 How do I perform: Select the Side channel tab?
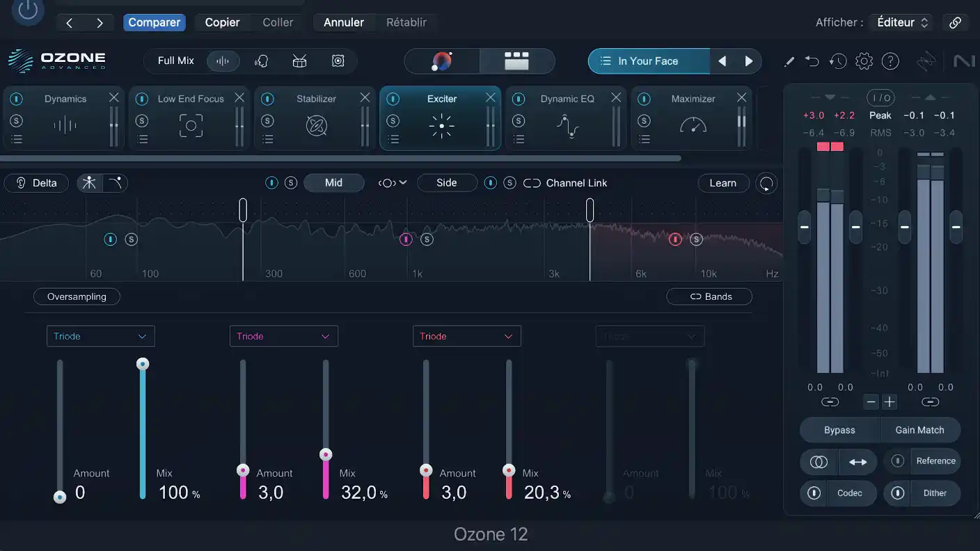(447, 183)
